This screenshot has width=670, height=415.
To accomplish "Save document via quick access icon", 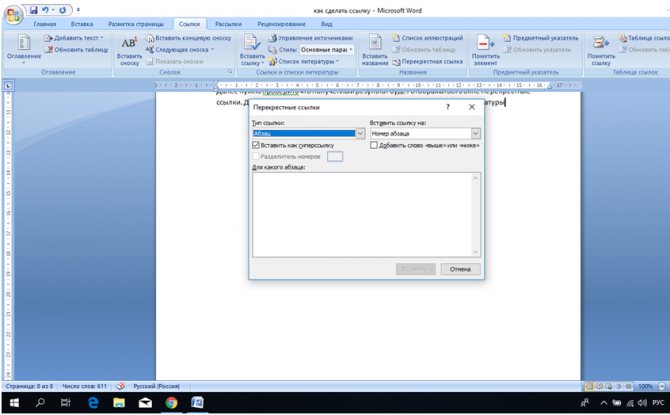I will coord(33,10).
